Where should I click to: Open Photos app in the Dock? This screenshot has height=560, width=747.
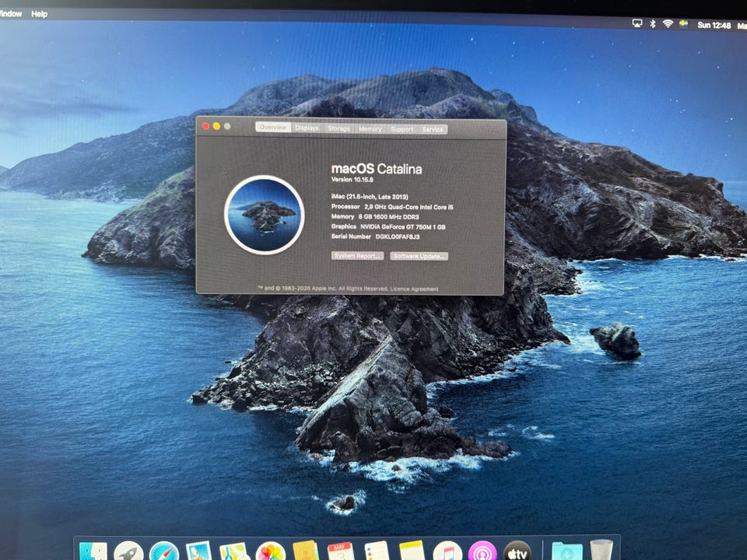(x=270, y=552)
